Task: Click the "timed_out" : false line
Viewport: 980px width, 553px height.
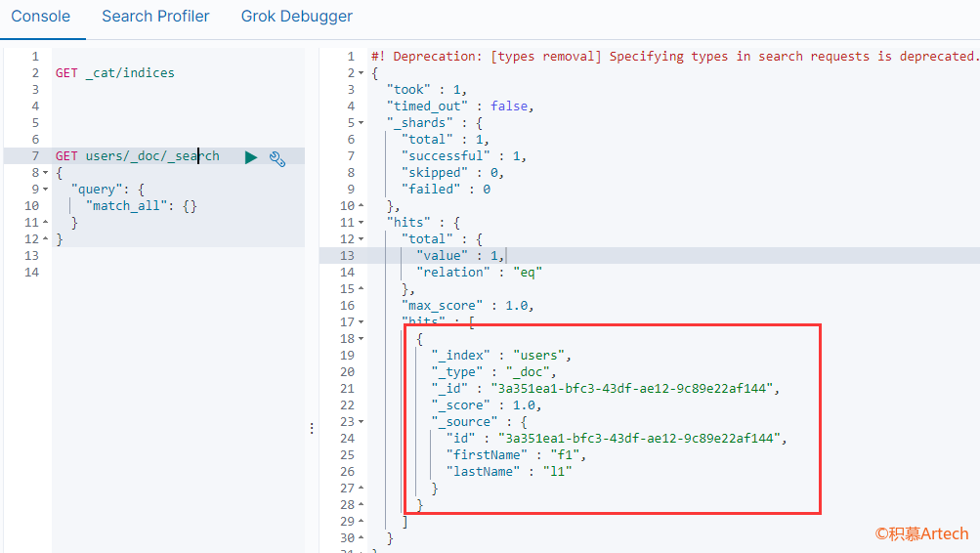Action: (460, 106)
